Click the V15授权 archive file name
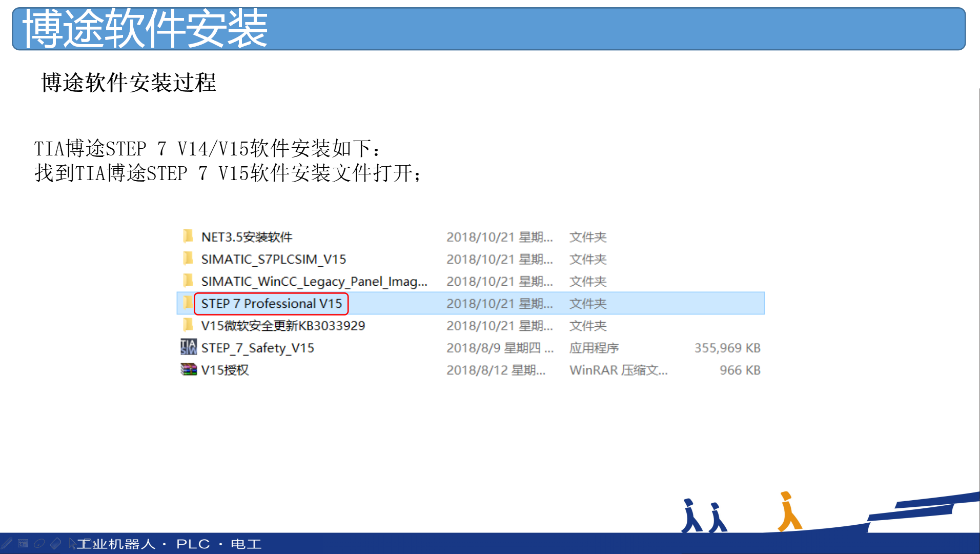Screen dimensions: 980x554 pos(225,370)
